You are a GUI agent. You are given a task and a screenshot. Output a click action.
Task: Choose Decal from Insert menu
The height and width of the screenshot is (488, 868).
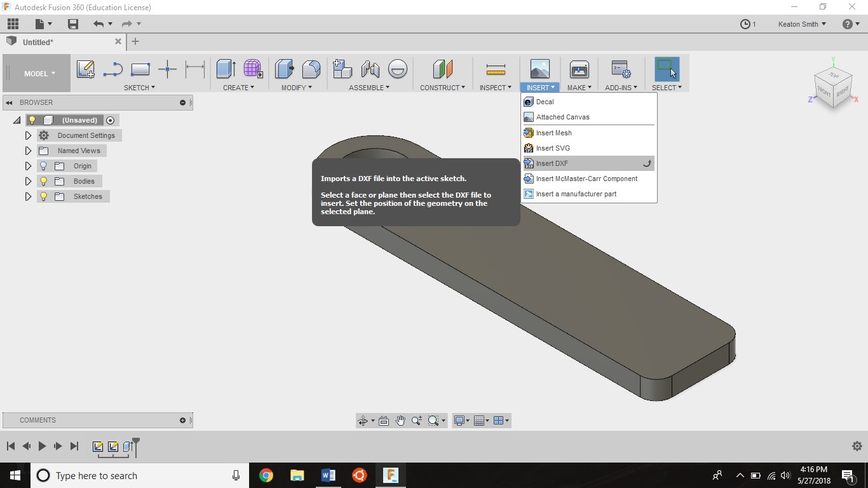click(x=588, y=102)
